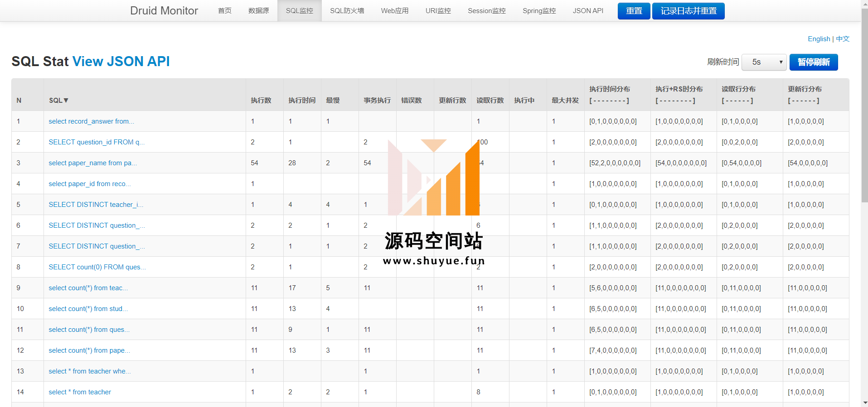Screen dimensions: 868x407
Task: Click the 更新行分布 column header
Action: click(x=805, y=89)
